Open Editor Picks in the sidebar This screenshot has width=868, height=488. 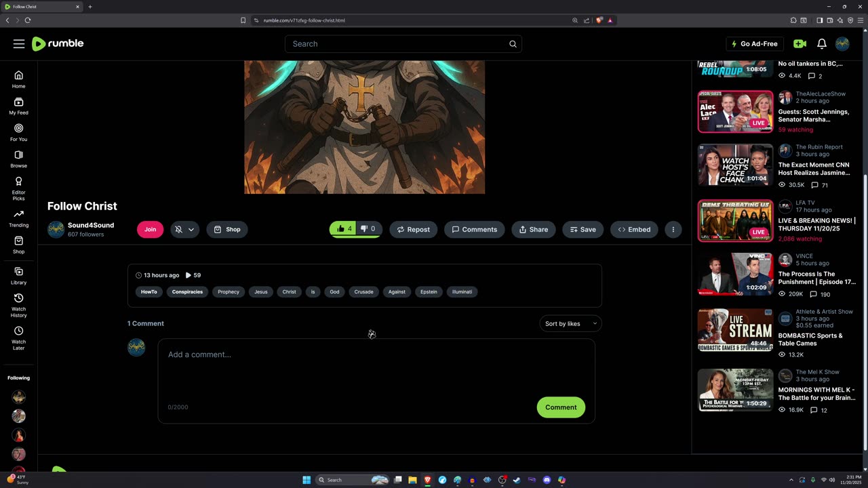[x=18, y=188]
